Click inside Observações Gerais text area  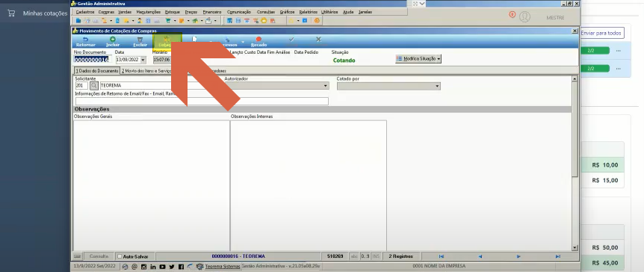(x=151, y=185)
